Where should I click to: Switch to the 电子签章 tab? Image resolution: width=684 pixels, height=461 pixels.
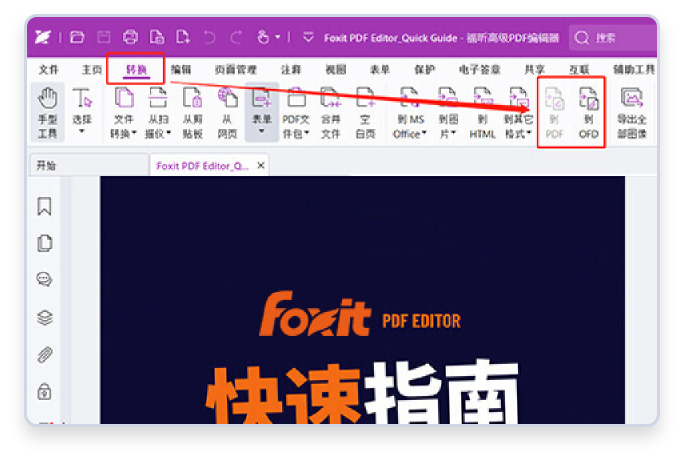479,69
